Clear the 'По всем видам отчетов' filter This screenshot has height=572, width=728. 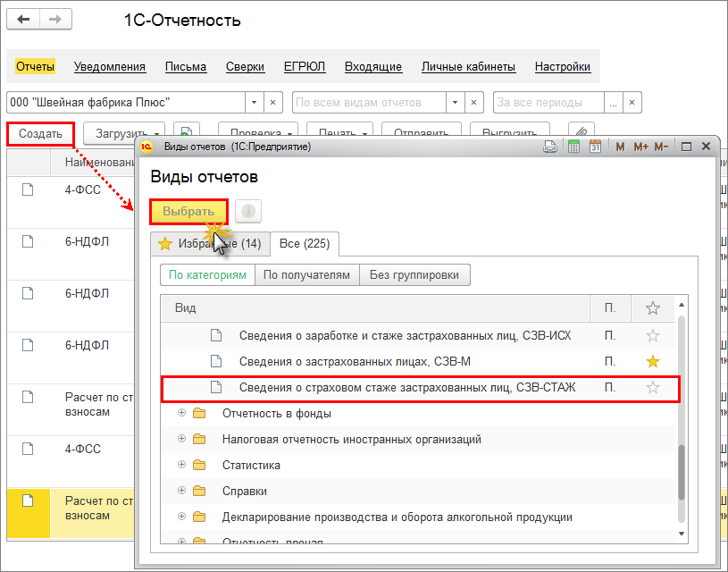[x=474, y=103]
